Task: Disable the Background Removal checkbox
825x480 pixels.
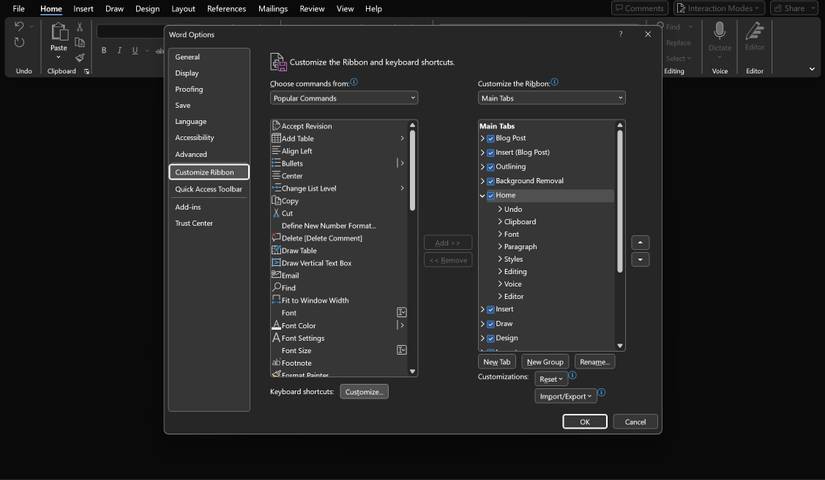Action: click(x=490, y=181)
